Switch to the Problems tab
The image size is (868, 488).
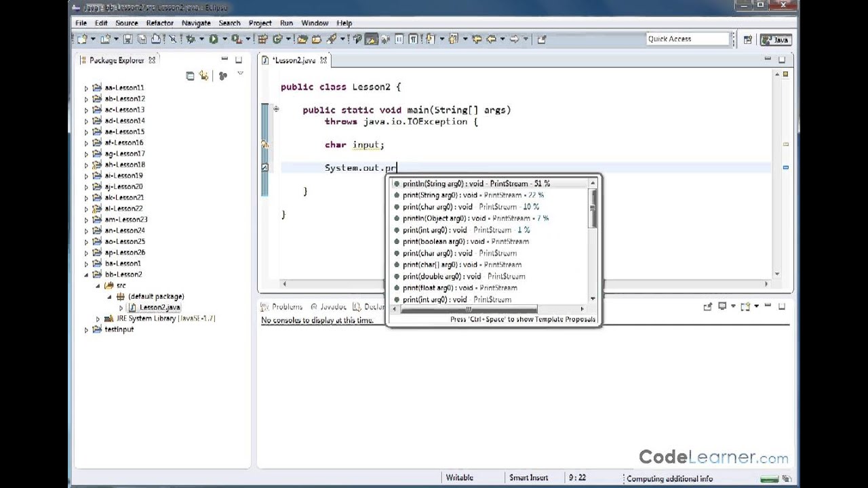281,307
